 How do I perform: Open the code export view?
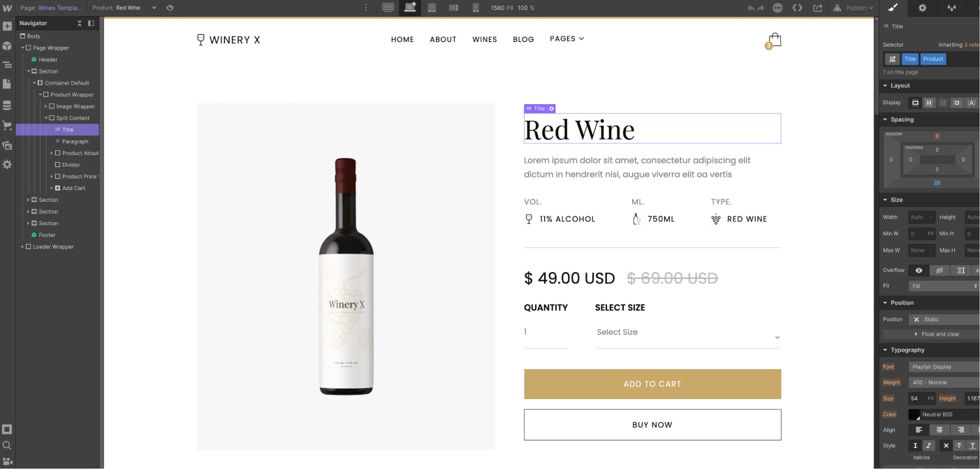click(x=797, y=8)
